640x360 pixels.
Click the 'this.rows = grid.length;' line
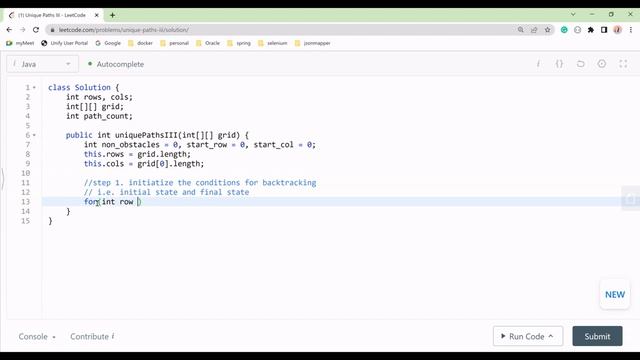click(x=137, y=154)
